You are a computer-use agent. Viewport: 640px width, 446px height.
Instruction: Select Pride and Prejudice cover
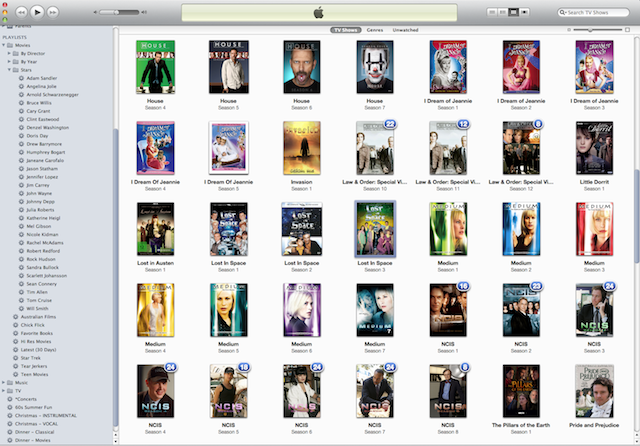(x=594, y=391)
